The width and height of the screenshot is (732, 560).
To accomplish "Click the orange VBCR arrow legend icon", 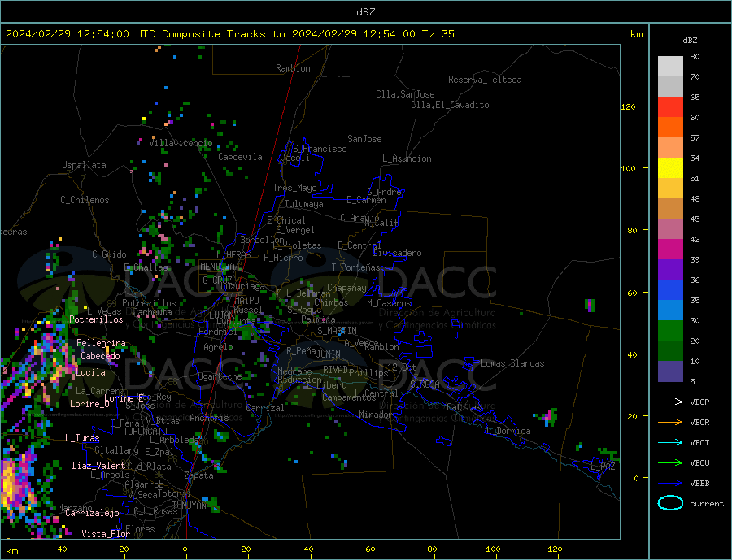I will [x=670, y=423].
